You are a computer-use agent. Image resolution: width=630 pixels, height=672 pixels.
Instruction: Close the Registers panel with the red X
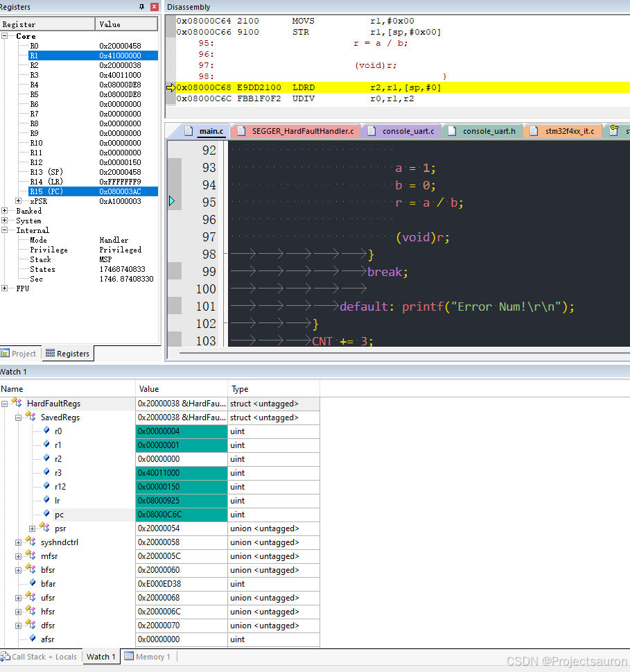tap(154, 6)
